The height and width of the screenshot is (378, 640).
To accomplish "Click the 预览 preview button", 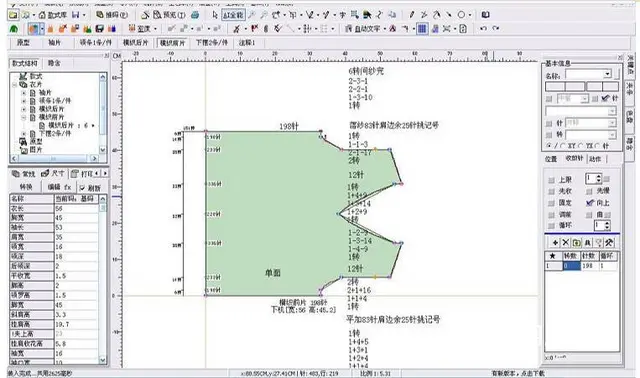I will [x=169, y=15].
